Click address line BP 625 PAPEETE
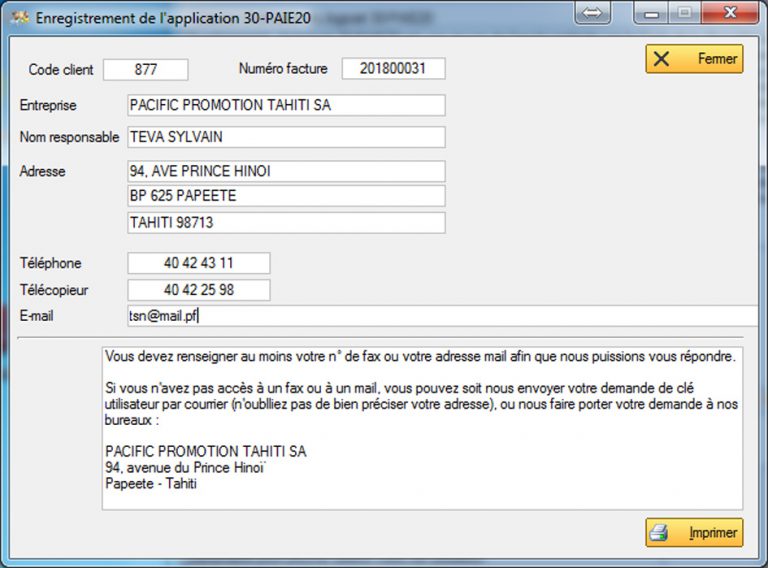The image size is (768, 568). (286, 196)
